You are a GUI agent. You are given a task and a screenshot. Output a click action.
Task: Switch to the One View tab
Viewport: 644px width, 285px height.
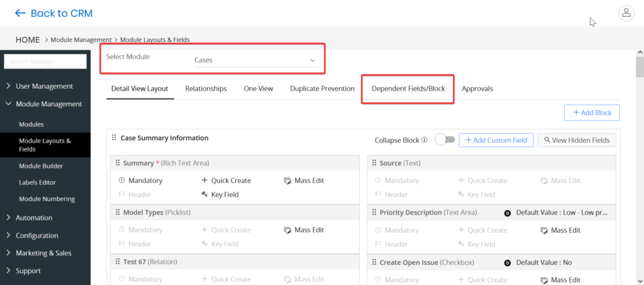coord(258,88)
